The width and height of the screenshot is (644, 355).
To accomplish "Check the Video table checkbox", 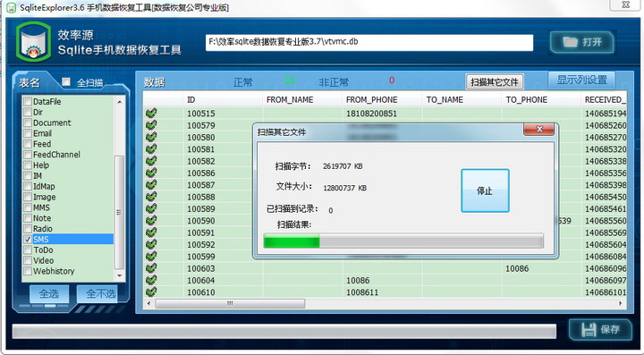I will (28, 260).
